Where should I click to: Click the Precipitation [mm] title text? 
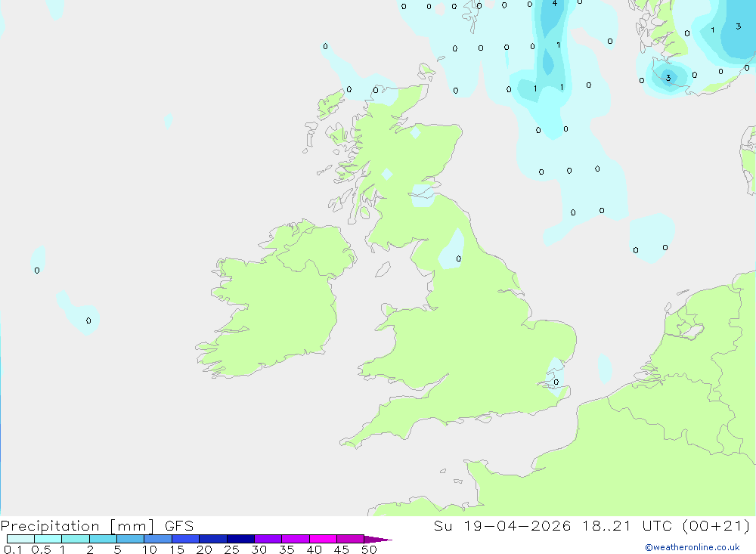77,526
